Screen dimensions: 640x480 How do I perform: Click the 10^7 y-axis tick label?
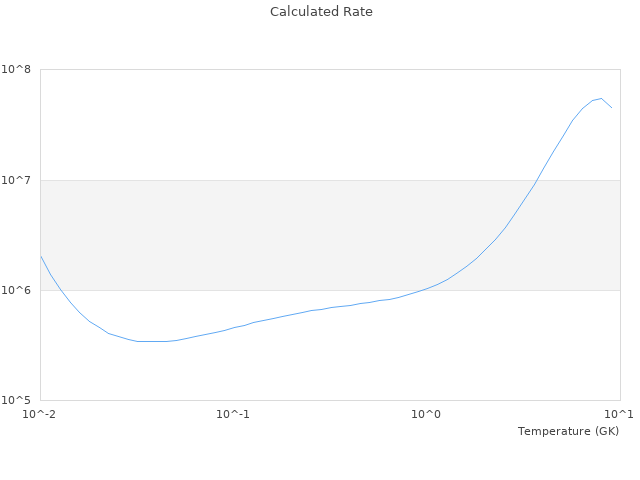point(20,180)
